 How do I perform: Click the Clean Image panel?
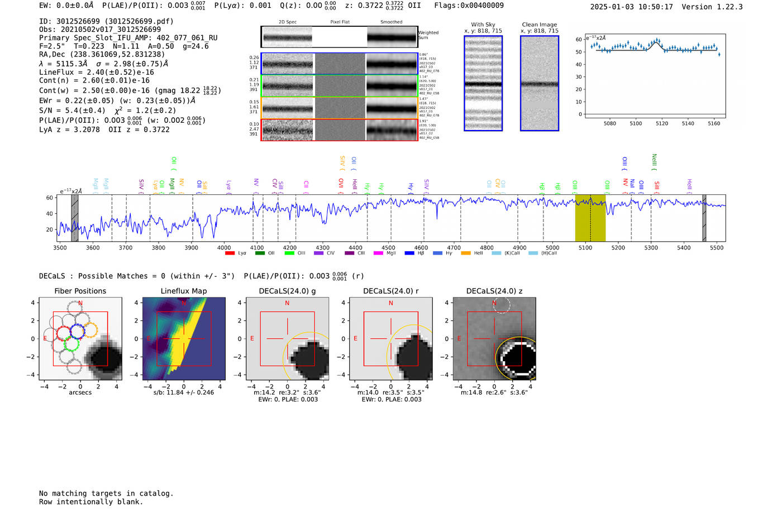[540, 83]
